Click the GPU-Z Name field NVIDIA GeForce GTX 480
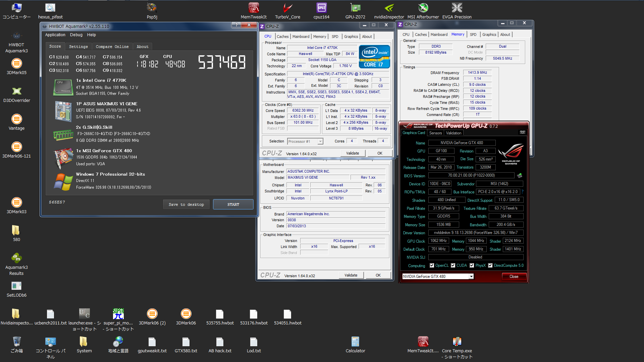The image size is (644, 362). [462, 143]
